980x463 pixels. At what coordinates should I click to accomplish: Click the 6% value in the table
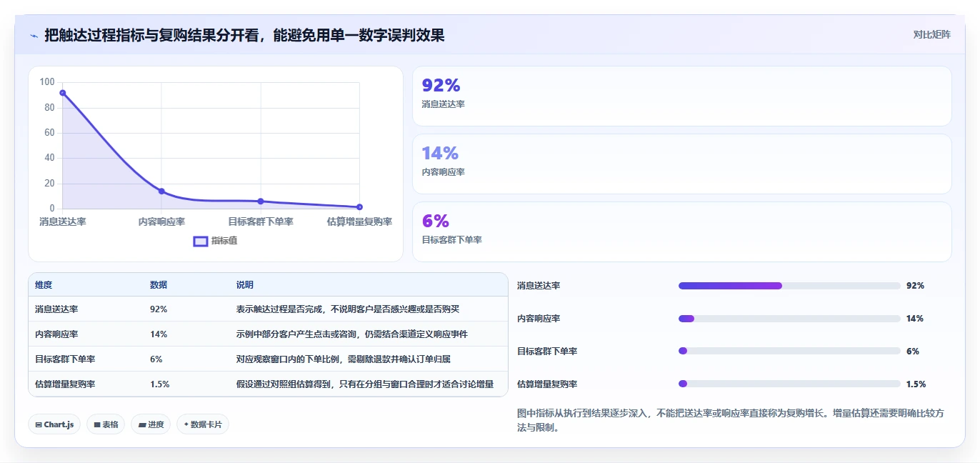click(156, 359)
